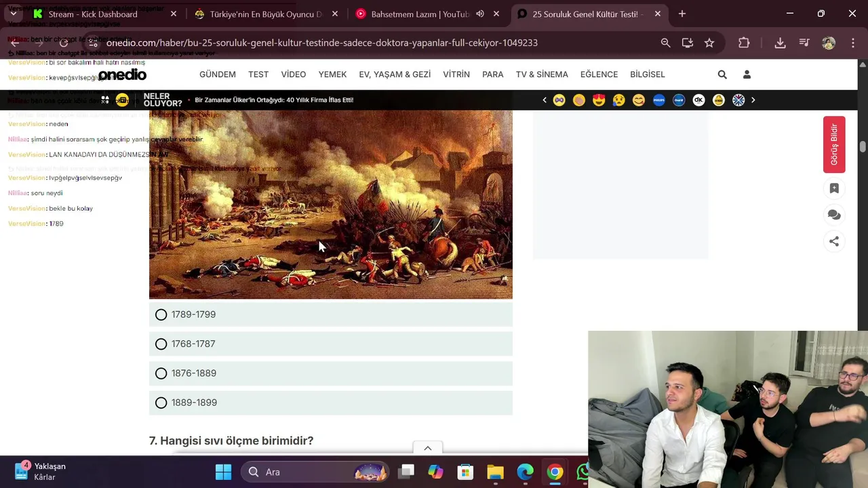This screenshot has width=868, height=488.
Task: Click the install app icon in address bar
Action: point(688,43)
